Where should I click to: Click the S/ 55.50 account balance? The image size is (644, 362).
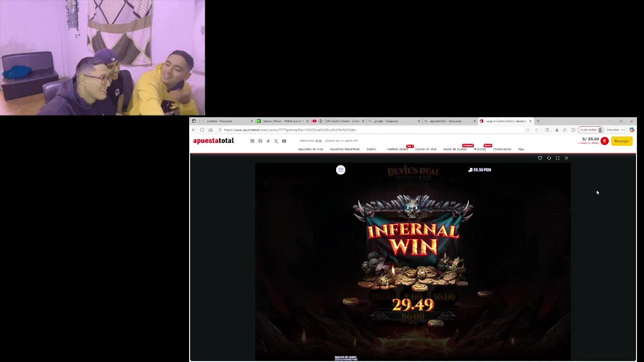click(x=591, y=139)
